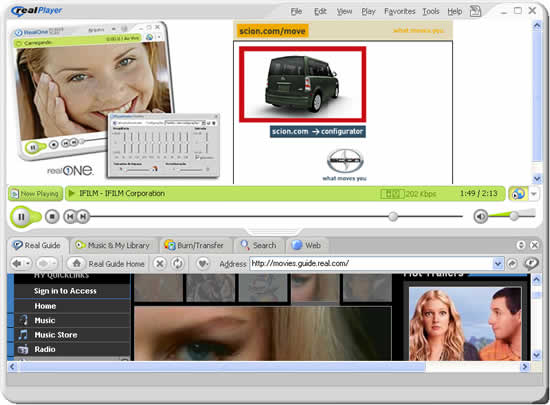Click browser horizontal scrollbar right arrow
550x405 pixels.
click(525, 367)
